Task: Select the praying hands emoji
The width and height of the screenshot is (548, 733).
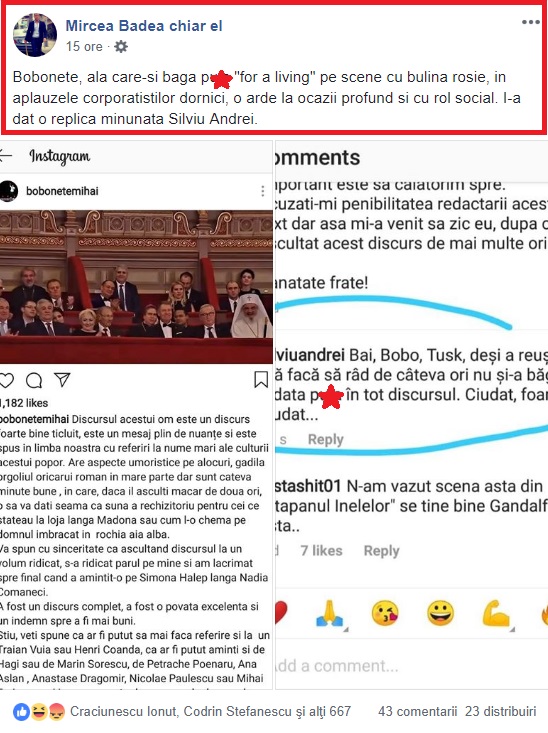Action: tap(330, 613)
